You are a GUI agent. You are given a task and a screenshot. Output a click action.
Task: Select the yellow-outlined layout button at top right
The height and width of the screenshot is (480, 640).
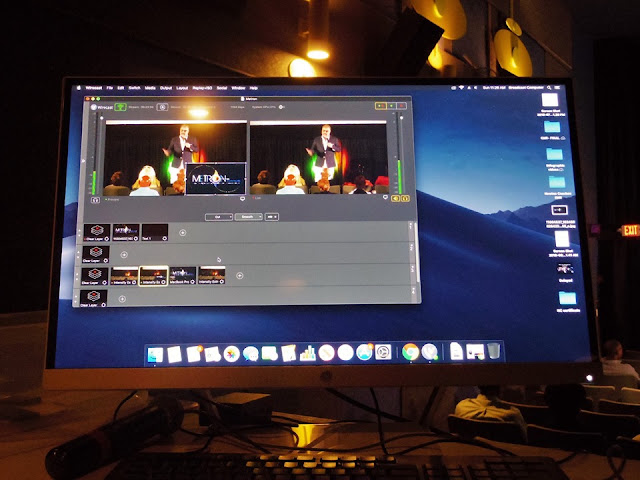click(x=380, y=106)
